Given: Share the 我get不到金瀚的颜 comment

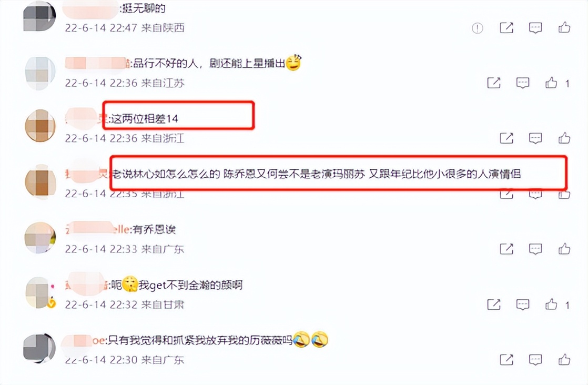Looking at the screenshot, I should pos(493,305).
